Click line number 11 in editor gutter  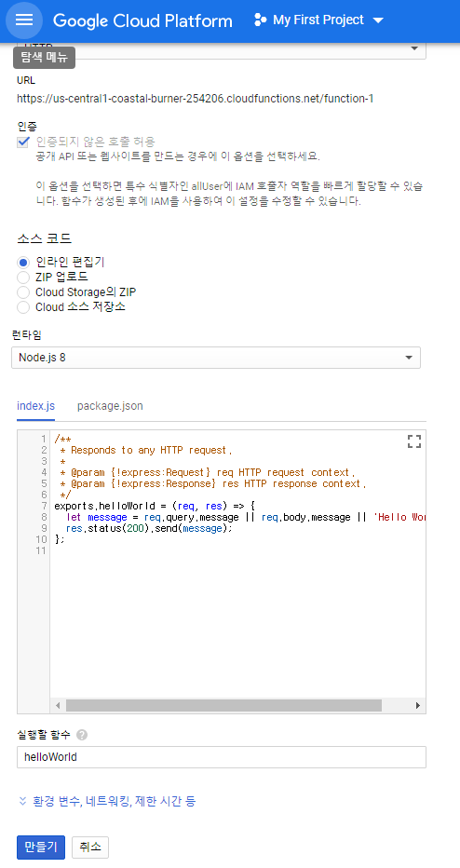[41, 550]
